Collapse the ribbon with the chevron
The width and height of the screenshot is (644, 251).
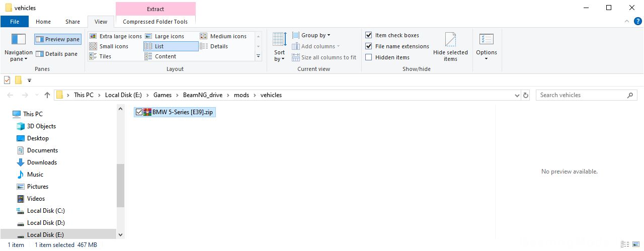click(626, 22)
